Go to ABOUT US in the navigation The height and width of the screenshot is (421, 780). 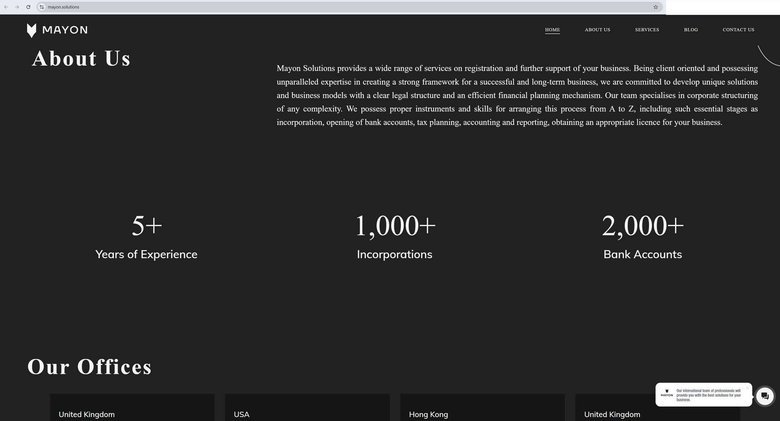coord(597,30)
